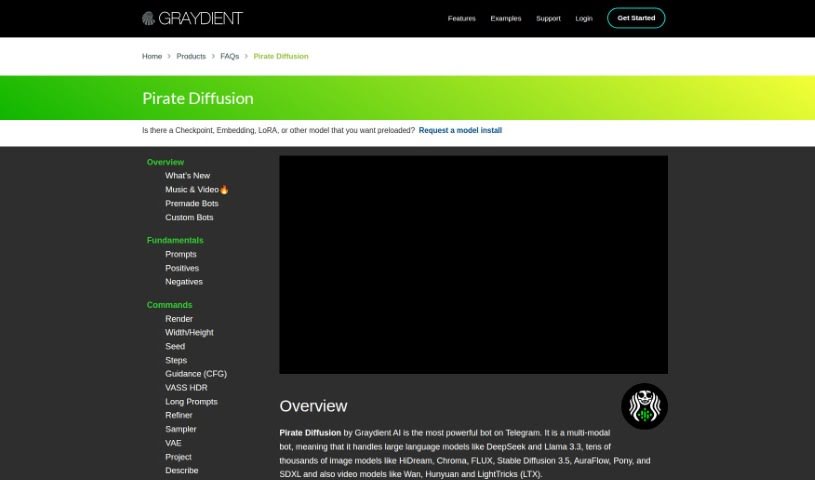Open Refiner sidebar link
The image size is (815, 480).
(x=179, y=416)
